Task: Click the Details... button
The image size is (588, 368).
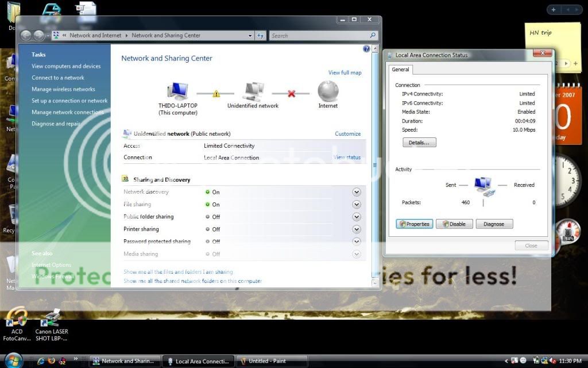Action: click(419, 143)
